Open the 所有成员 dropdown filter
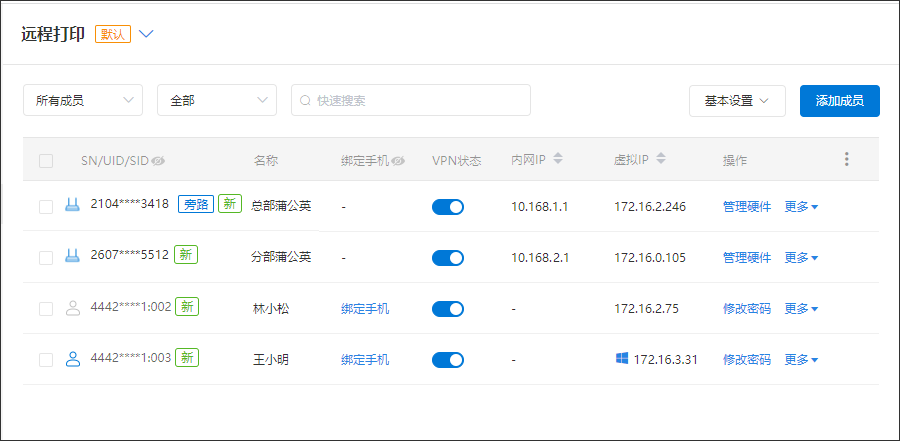This screenshot has width=900, height=441. tap(83, 100)
